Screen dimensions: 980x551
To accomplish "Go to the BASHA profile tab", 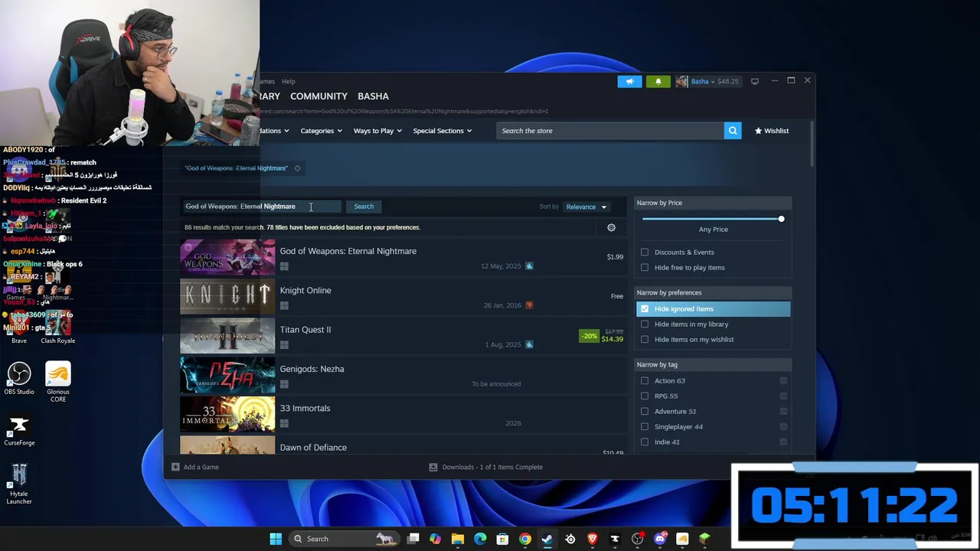I will (x=373, y=96).
